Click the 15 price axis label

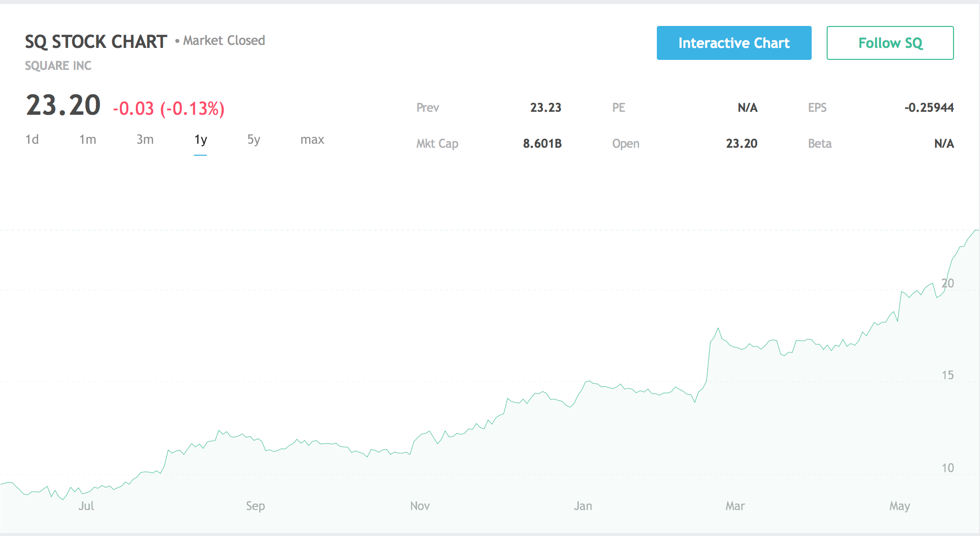pos(947,375)
